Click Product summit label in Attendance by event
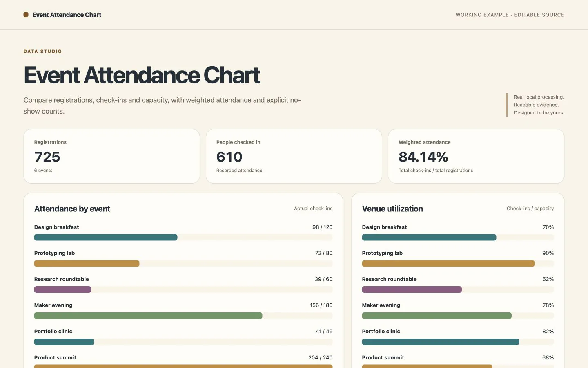 [55, 358]
